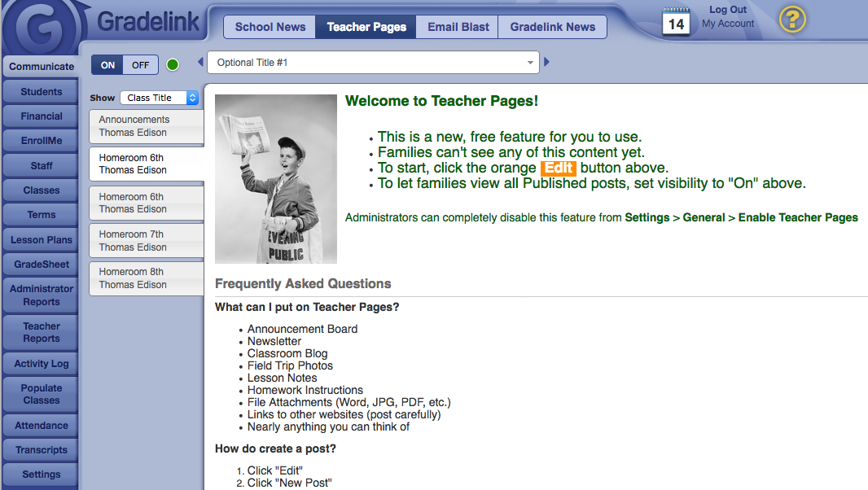Switch Teacher Pages visibility to OFF
Viewport: 868px width, 490px height.
(x=141, y=65)
